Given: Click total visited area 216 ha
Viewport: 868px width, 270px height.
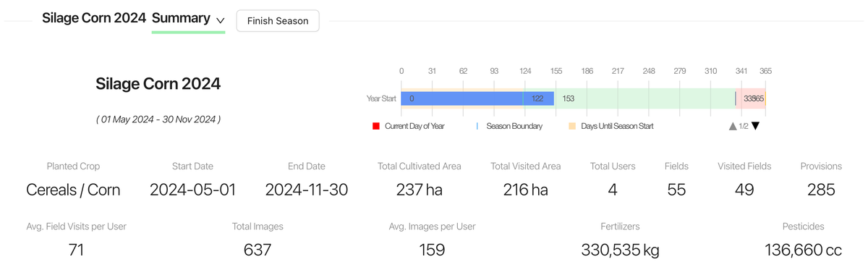Looking at the screenshot, I should click(526, 190).
